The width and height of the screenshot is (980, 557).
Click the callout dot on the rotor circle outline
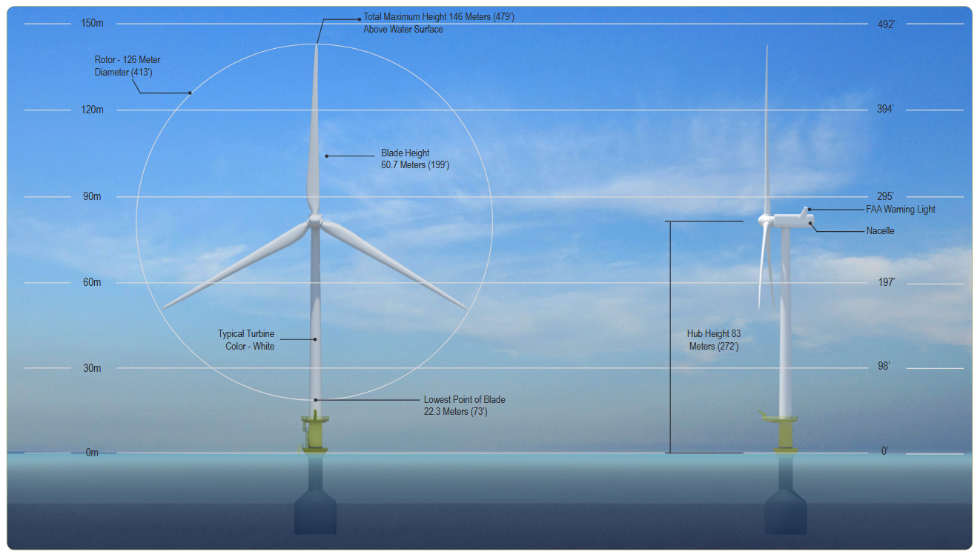(x=191, y=93)
